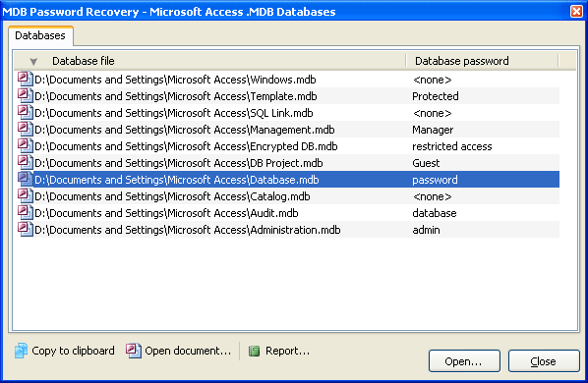Click the Audit.mdb file icon

(26, 213)
